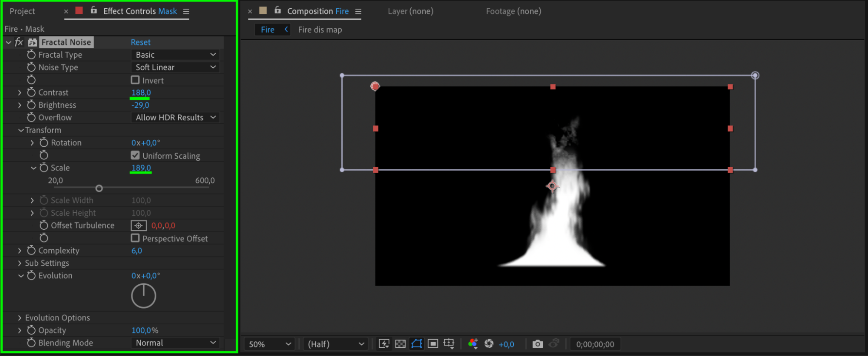Reset the Fractal Noise effect
Viewport: 868px width, 356px height.
coord(141,42)
